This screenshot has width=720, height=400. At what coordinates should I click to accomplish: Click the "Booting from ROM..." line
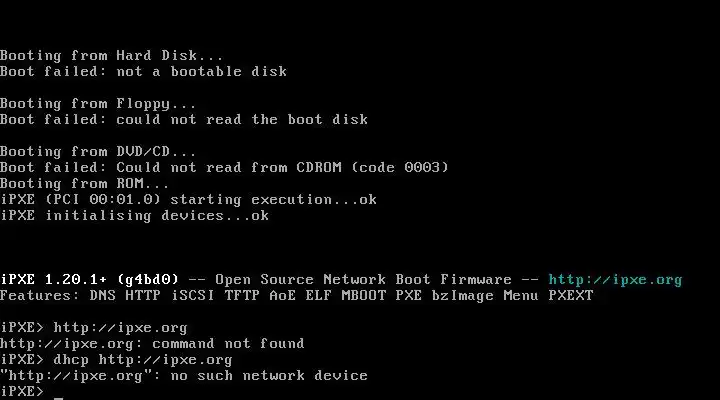[84, 184]
